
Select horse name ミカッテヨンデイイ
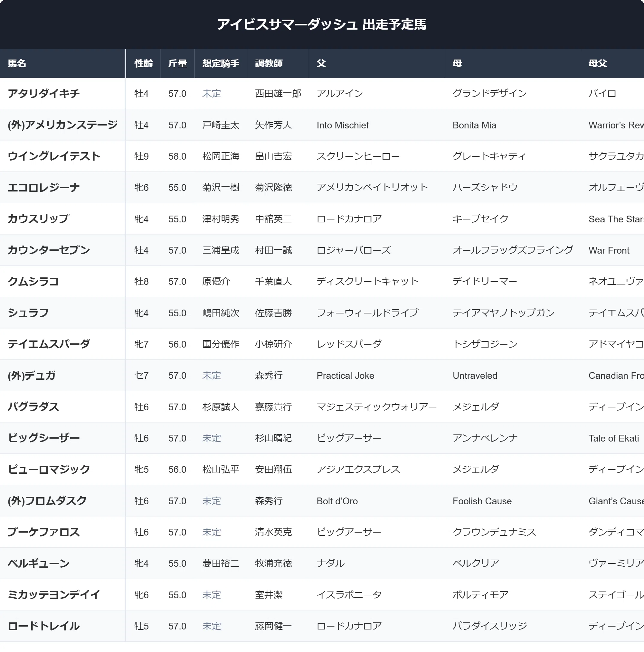coord(54,595)
